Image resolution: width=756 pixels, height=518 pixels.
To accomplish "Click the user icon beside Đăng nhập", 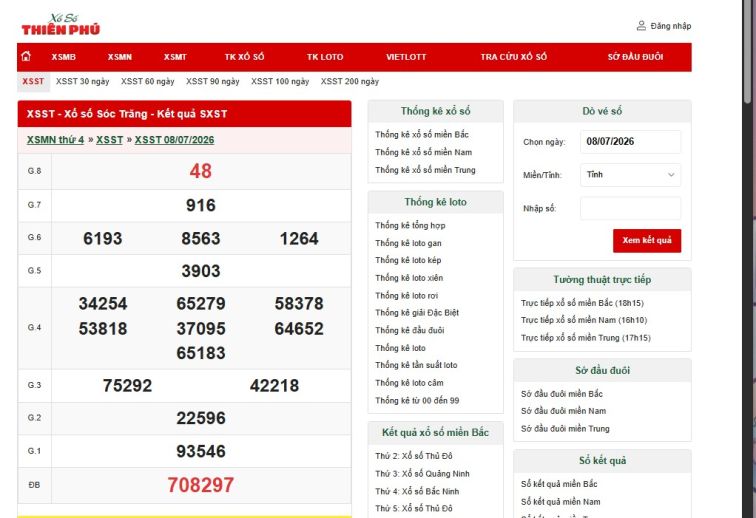I will (641, 26).
